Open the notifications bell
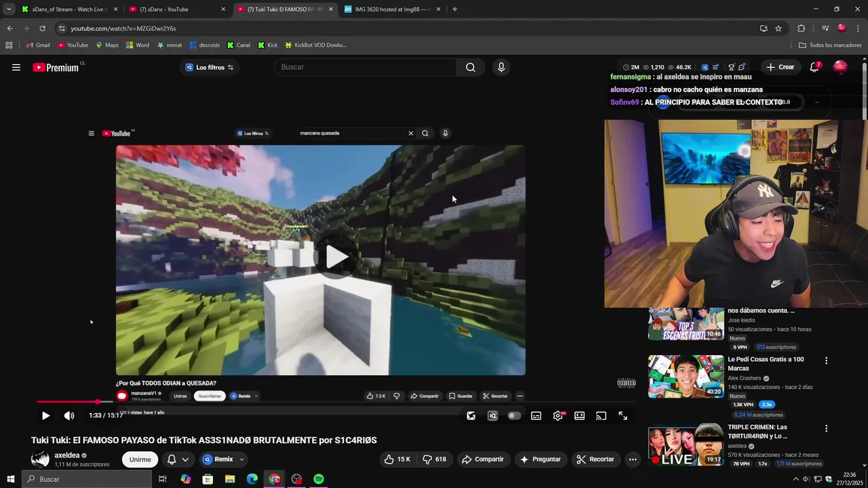The height and width of the screenshot is (488, 868). click(814, 67)
